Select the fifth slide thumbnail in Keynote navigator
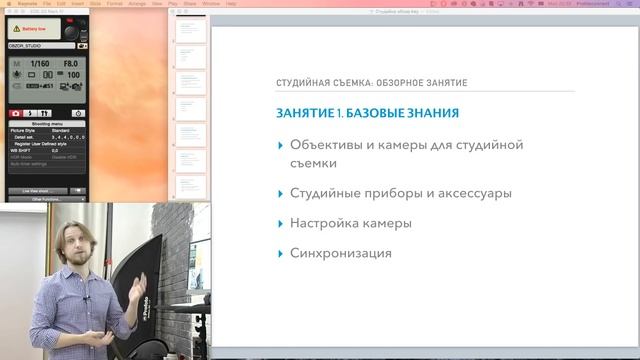 [191, 135]
